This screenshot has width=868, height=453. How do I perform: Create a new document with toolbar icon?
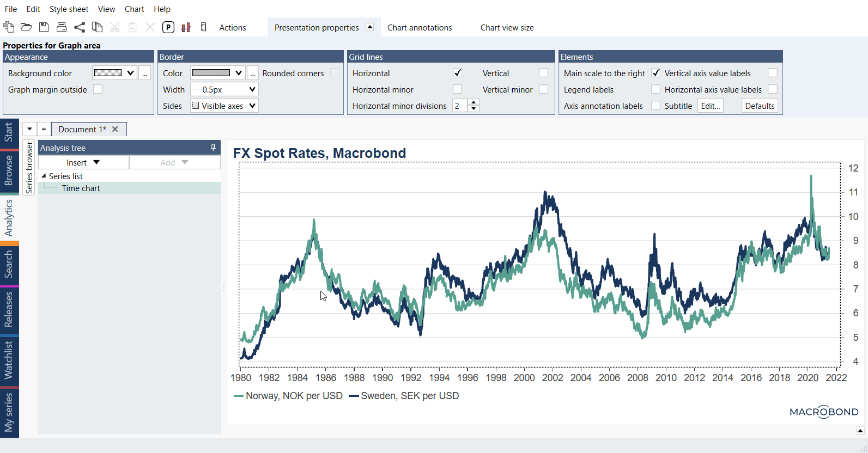(9, 27)
